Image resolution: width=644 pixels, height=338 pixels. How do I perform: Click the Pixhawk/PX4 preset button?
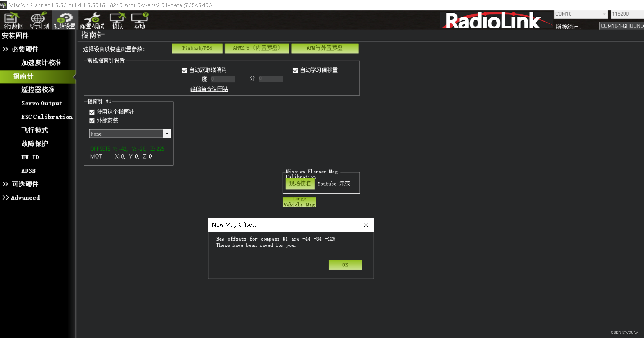point(197,48)
